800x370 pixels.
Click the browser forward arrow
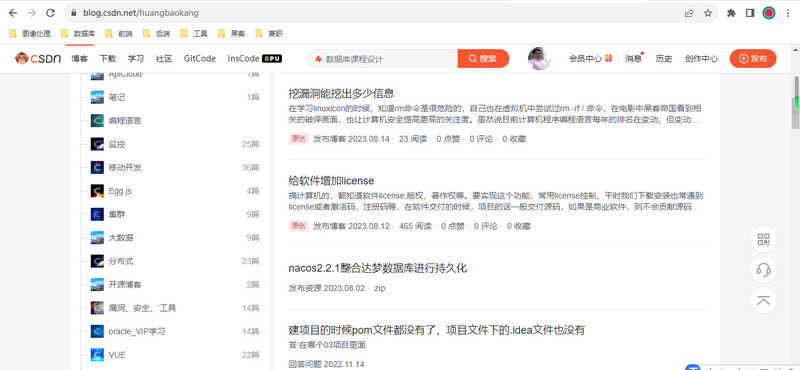click(x=32, y=13)
